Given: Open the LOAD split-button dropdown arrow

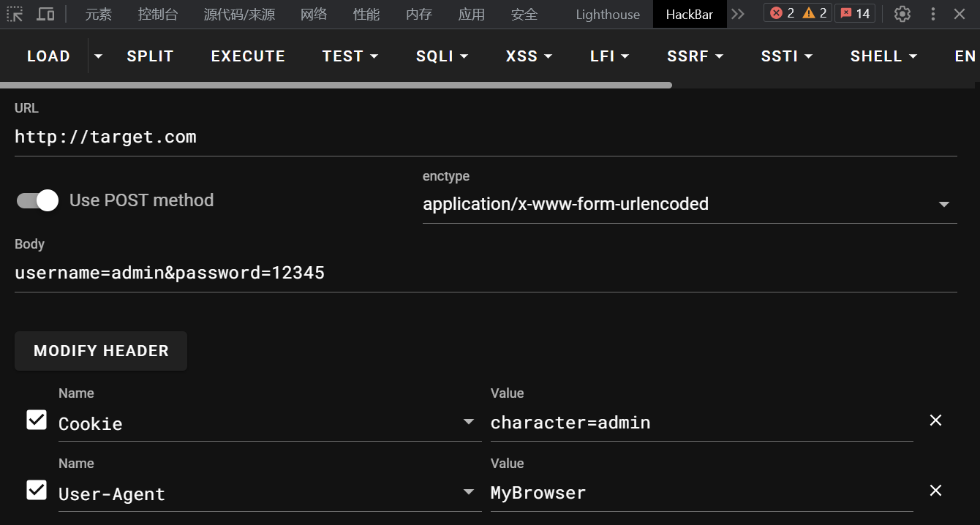Looking at the screenshot, I should [x=99, y=56].
